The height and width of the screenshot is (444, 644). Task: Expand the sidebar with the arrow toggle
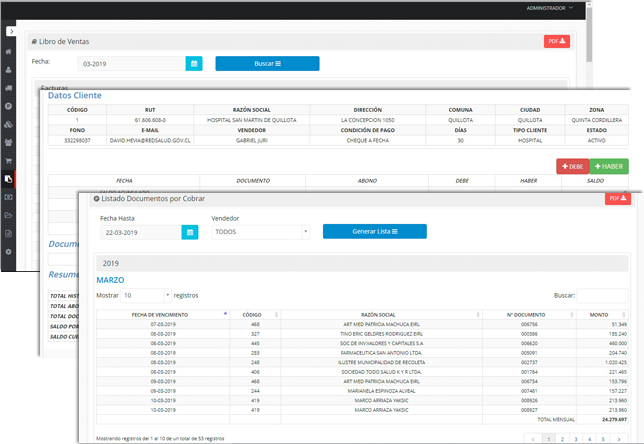[x=11, y=31]
